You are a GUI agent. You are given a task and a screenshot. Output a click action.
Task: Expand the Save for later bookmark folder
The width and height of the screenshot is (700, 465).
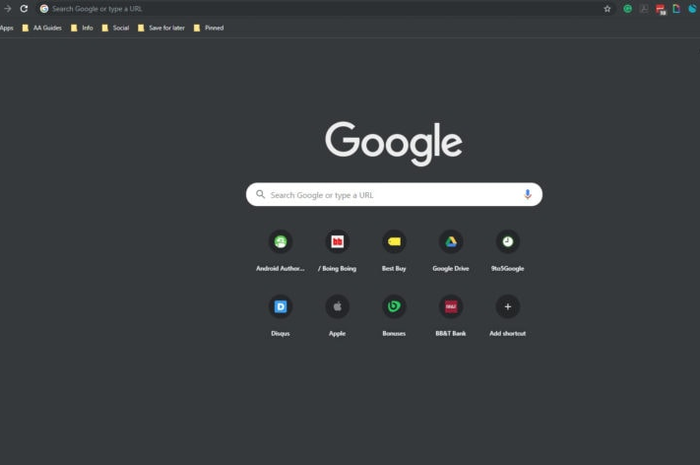click(161, 28)
